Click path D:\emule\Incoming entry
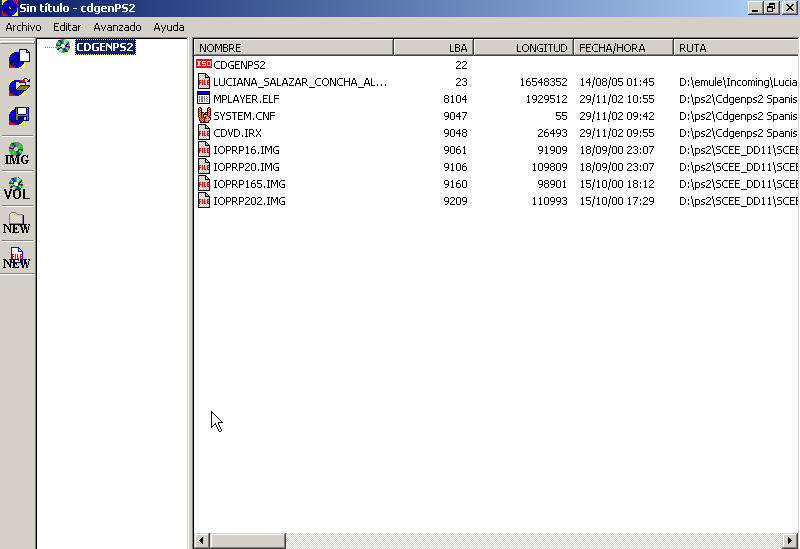The width and height of the screenshot is (800, 549). point(738,82)
